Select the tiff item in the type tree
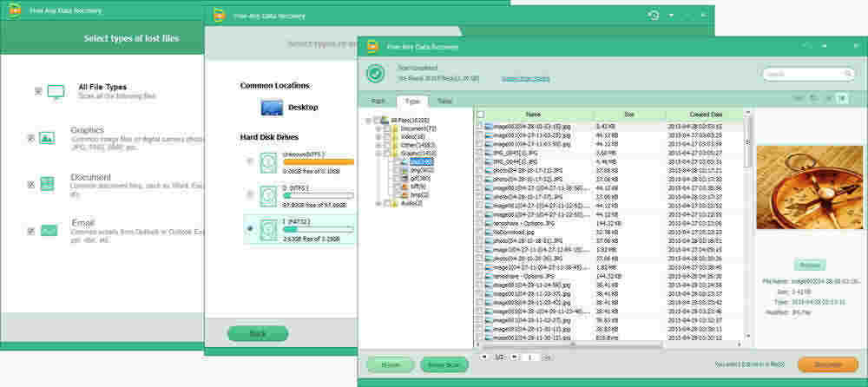Viewport: 868px width, 387px height. click(419, 187)
